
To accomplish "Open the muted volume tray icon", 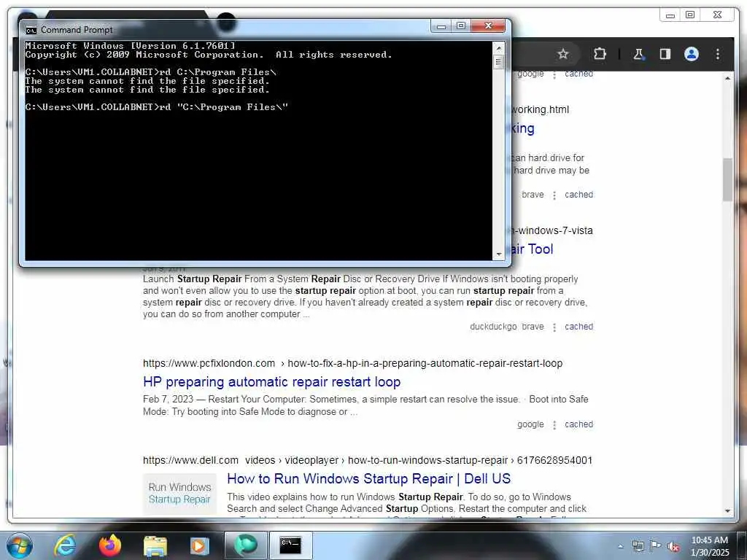I will coord(673,546).
